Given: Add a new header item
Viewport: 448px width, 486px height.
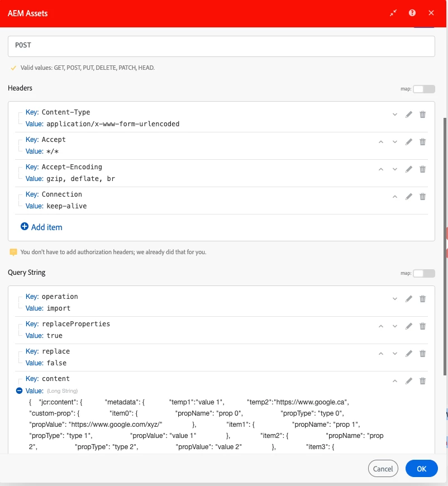Looking at the screenshot, I should coord(41,227).
